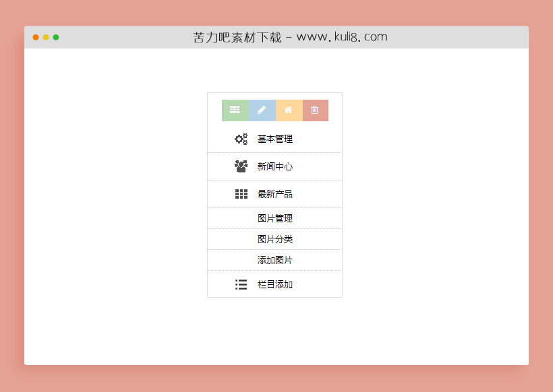The height and width of the screenshot is (392, 553).
Task: Expand the 新闻中心 menu section
Action: 274,166
